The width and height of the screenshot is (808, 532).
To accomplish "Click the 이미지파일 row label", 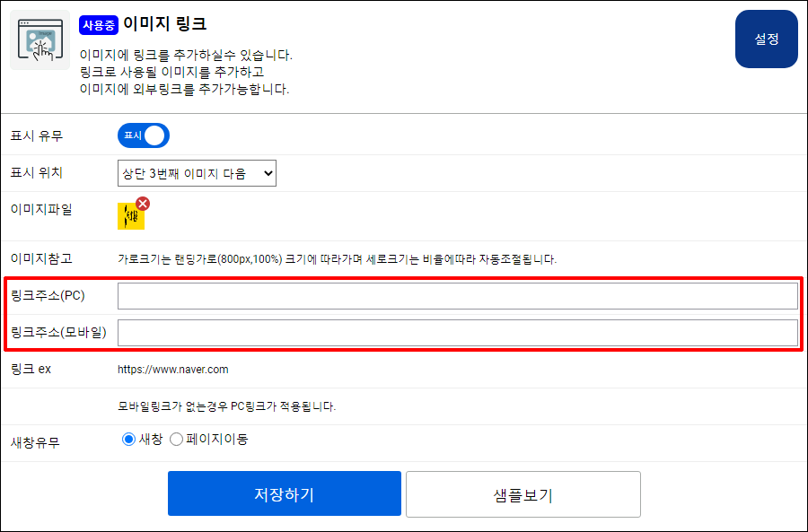I will (x=40, y=209).
